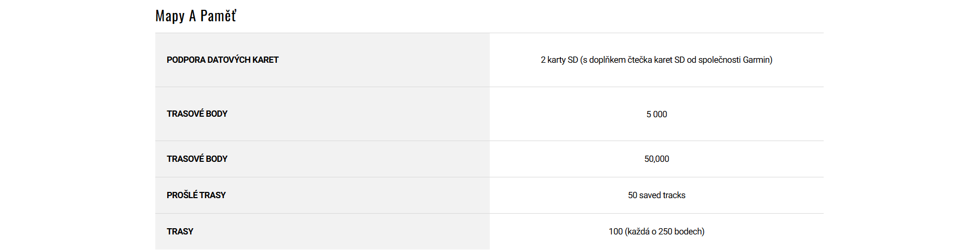The height and width of the screenshot is (250, 980).
Task: Select the "50 saved tracks" value
Action: [656, 196]
